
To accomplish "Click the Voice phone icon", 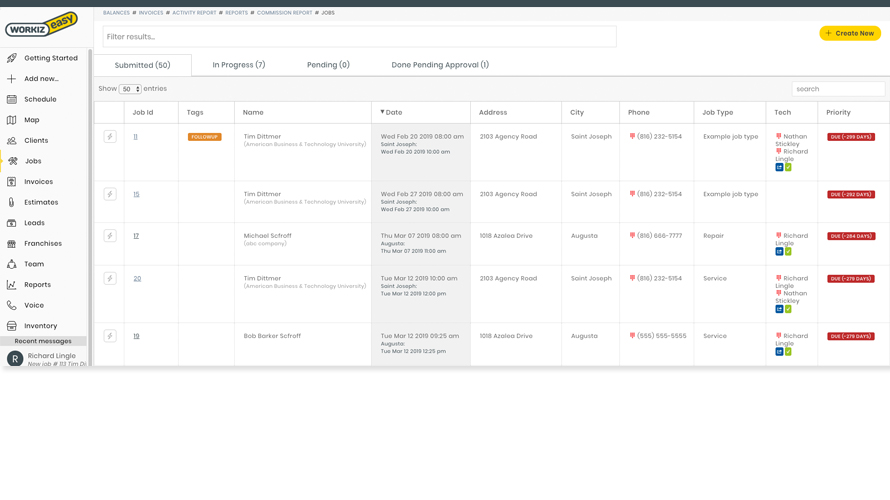I will click(12, 305).
